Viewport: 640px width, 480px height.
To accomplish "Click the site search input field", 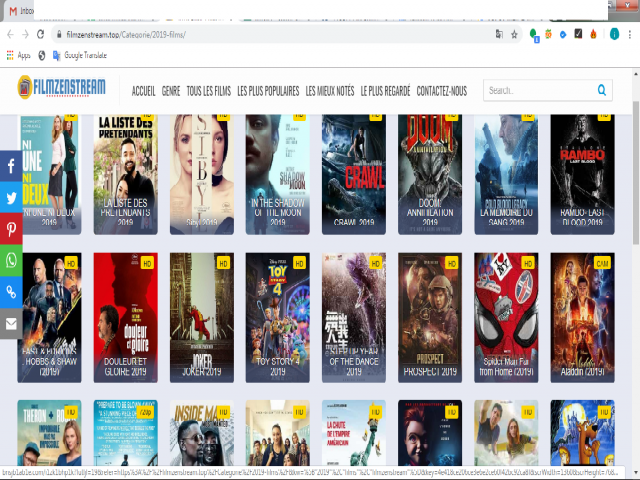I will point(539,90).
